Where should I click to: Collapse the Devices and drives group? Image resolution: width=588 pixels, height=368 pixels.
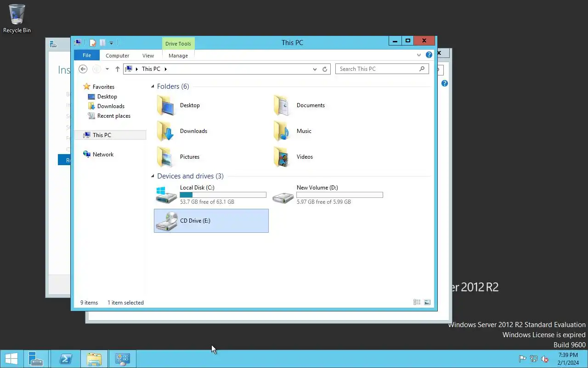pos(153,176)
